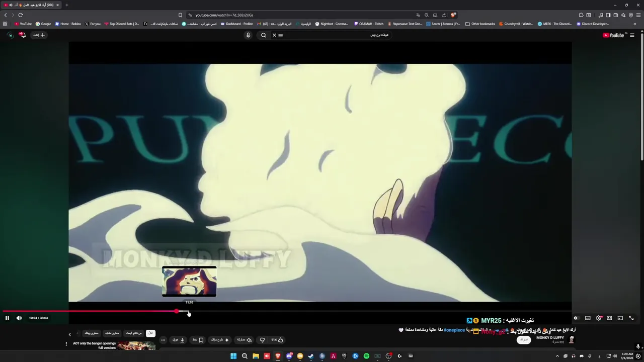This screenshot has width=644, height=362.
Task: Open the YouTube guide hamburger menu
Action: 632,35
